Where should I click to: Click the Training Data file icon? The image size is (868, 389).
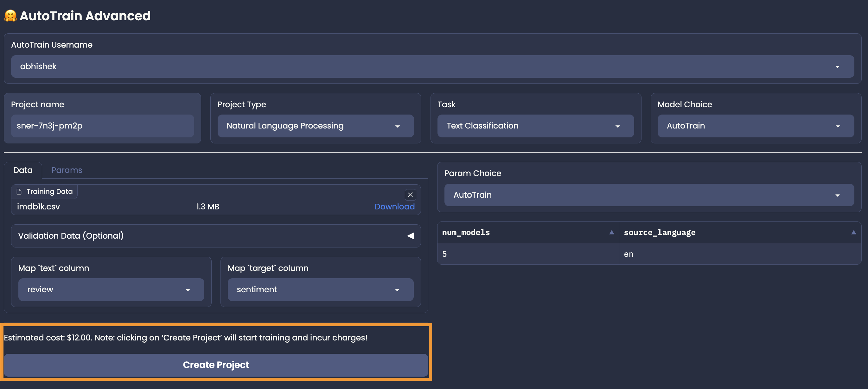[19, 192]
